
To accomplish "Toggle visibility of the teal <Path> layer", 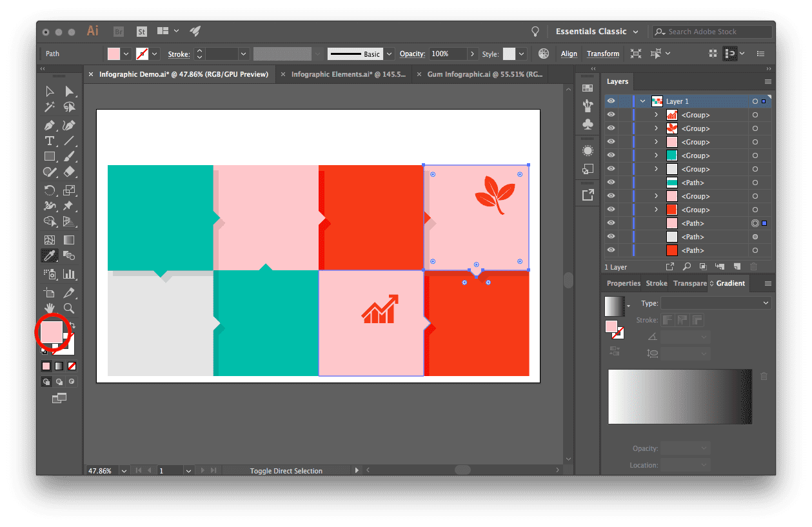I will point(610,182).
